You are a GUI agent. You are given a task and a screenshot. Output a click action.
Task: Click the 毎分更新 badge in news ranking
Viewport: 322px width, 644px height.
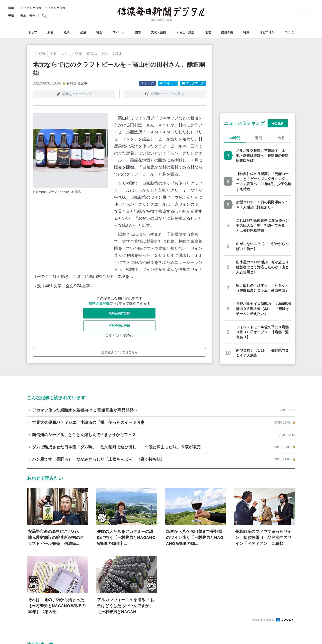tap(278, 123)
